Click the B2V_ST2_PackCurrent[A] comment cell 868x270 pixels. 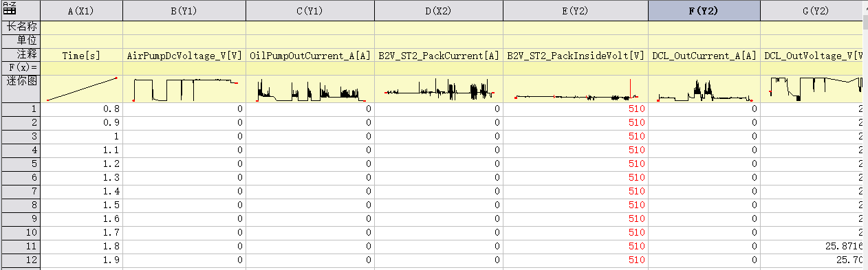pyautogui.click(x=439, y=55)
